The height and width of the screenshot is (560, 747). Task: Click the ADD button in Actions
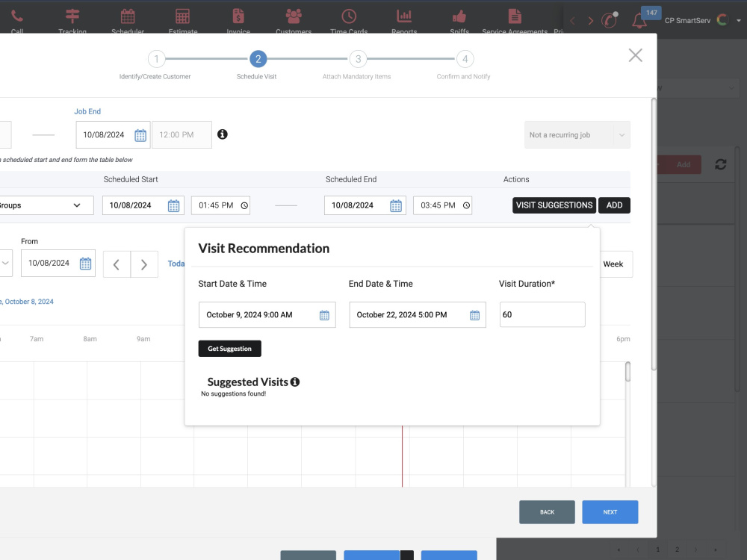614,205
